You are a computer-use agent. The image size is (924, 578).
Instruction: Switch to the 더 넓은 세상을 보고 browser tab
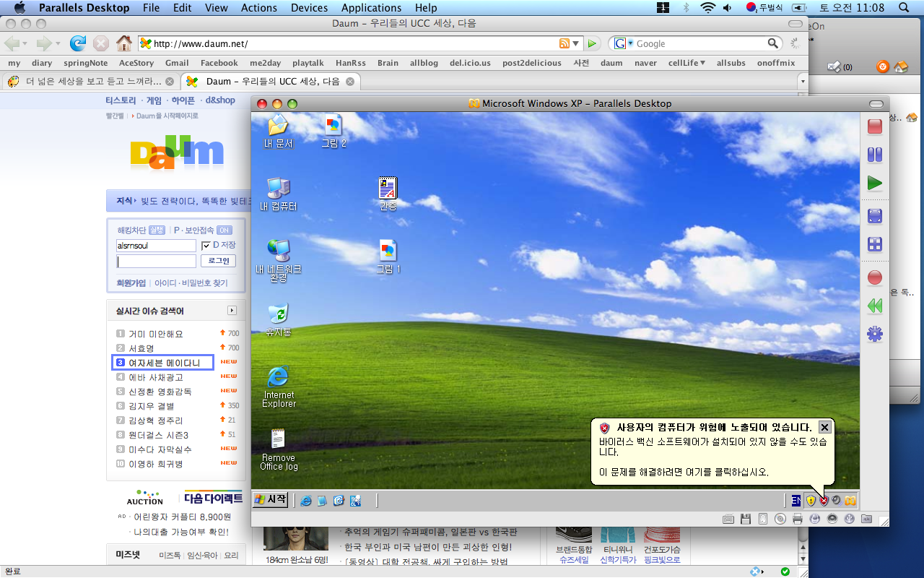click(90, 82)
